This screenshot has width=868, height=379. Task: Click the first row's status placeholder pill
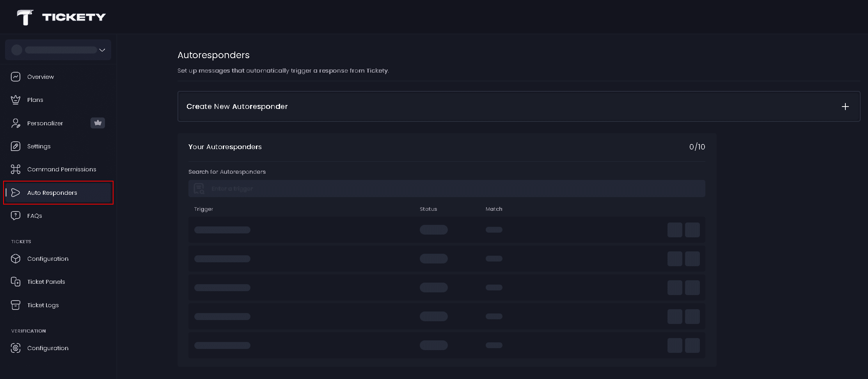tap(433, 230)
